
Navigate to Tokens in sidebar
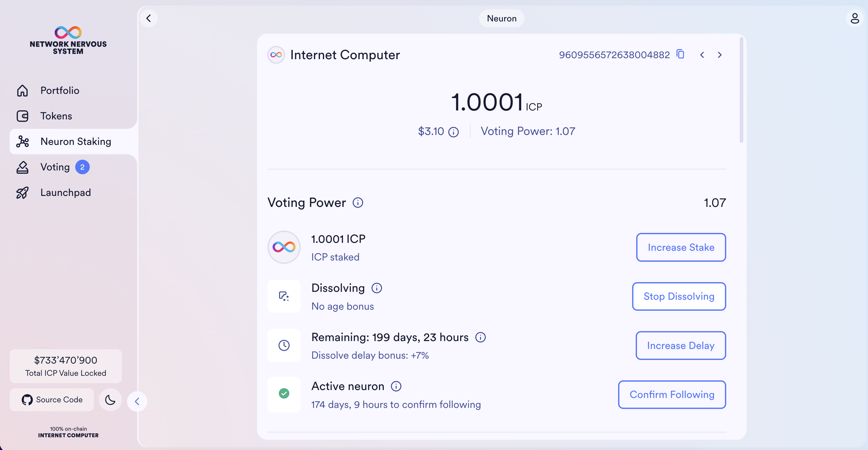click(56, 116)
